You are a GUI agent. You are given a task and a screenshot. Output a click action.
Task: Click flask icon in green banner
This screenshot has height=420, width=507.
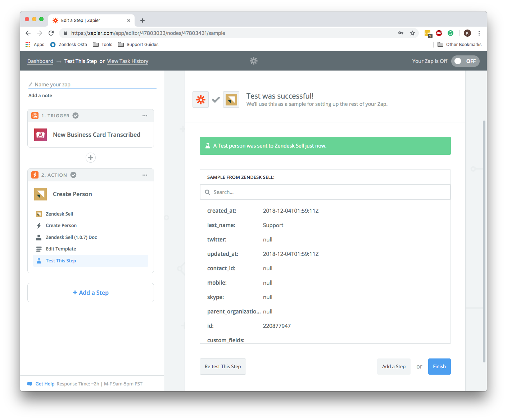click(x=208, y=146)
